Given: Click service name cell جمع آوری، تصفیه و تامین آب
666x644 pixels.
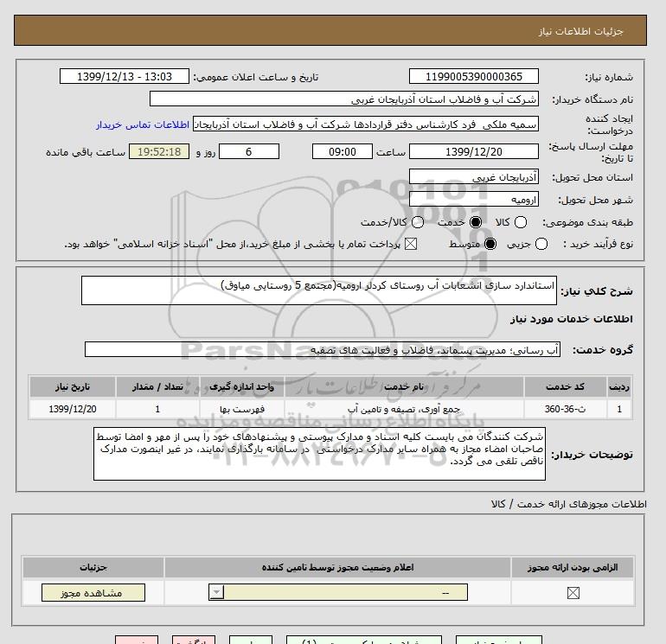Looking at the screenshot, I should (404, 409).
